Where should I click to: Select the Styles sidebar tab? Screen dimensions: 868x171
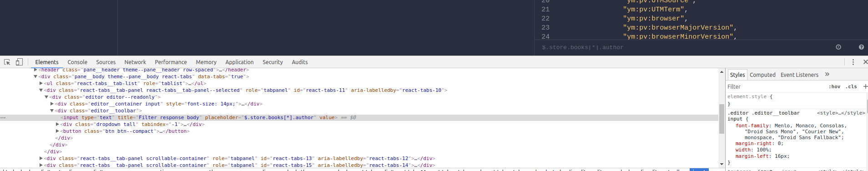(737, 75)
